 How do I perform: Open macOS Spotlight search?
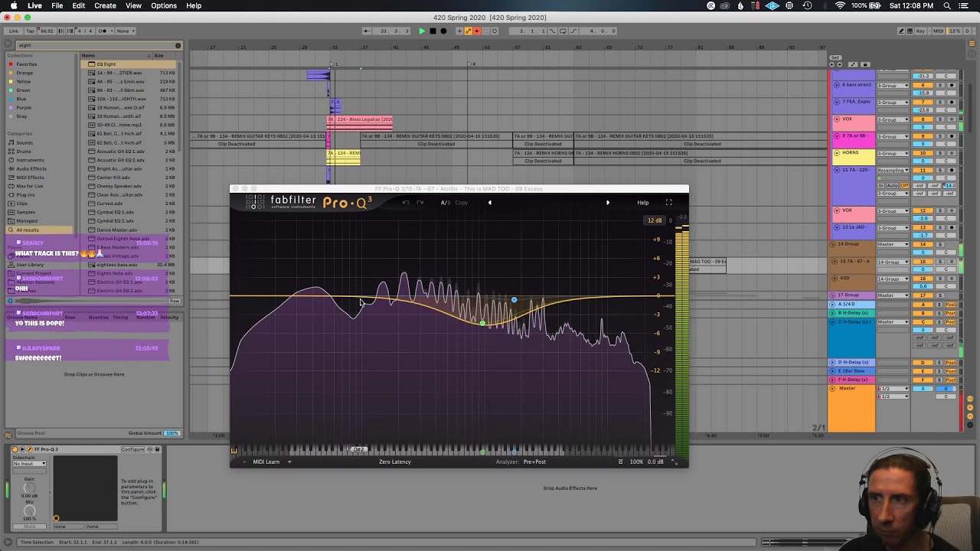(x=947, y=5)
